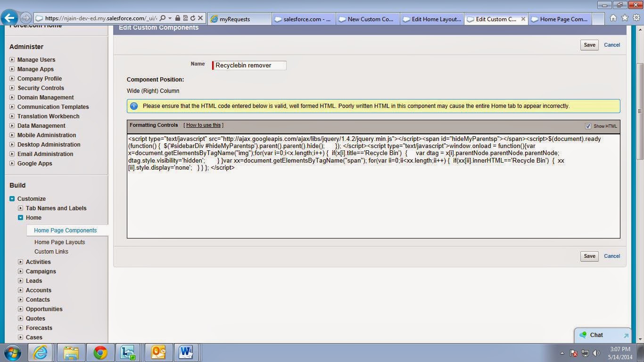This screenshot has width=644, height=362.
Task: Open Custom Links in sidebar
Action: 51,252
